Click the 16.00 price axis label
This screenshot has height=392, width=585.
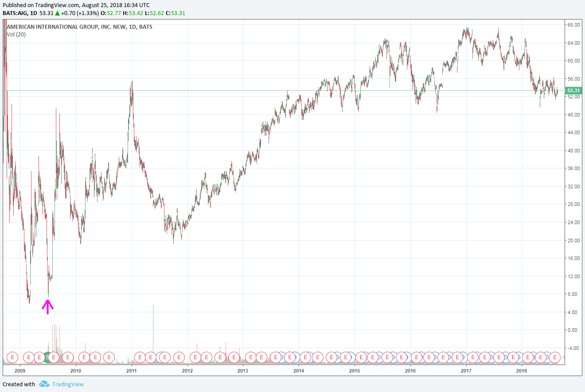click(574, 258)
